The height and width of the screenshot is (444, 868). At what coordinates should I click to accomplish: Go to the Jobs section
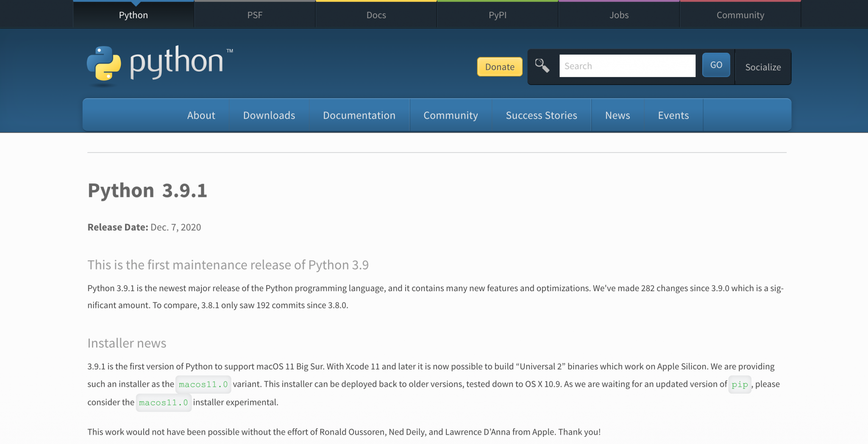pos(619,14)
